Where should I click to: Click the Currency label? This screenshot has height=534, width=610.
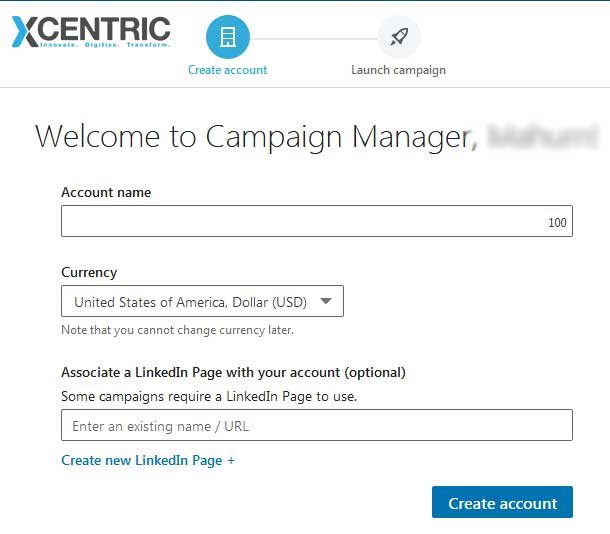(89, 272)
